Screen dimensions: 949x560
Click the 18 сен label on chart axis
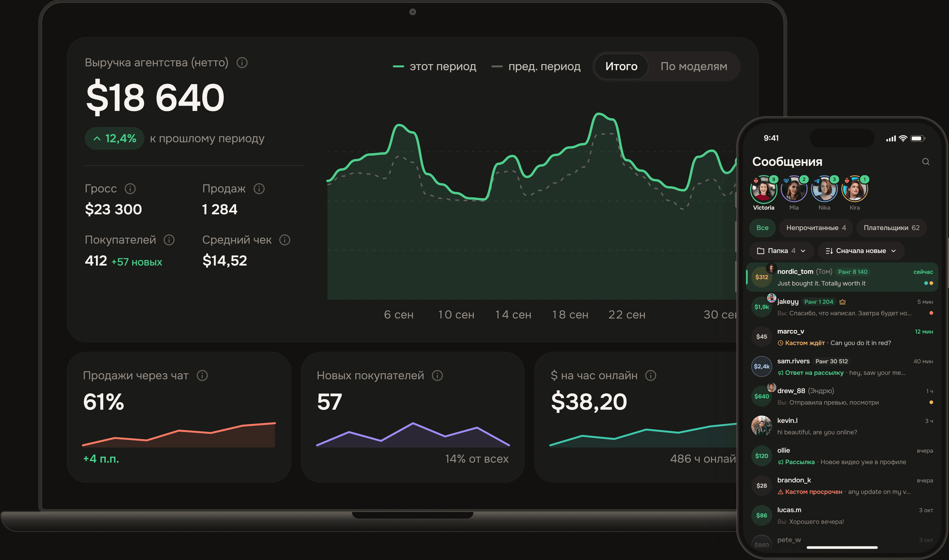(x=570, y=315)
